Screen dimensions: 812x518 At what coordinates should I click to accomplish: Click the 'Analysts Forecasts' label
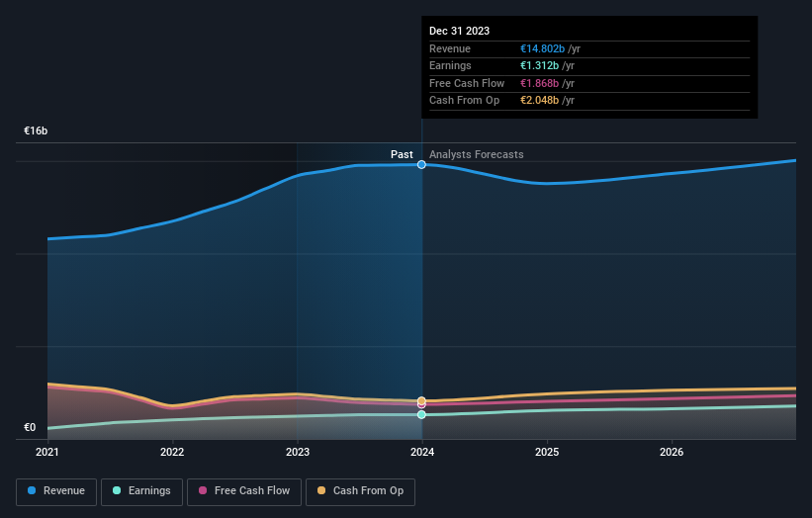(477, 154)
